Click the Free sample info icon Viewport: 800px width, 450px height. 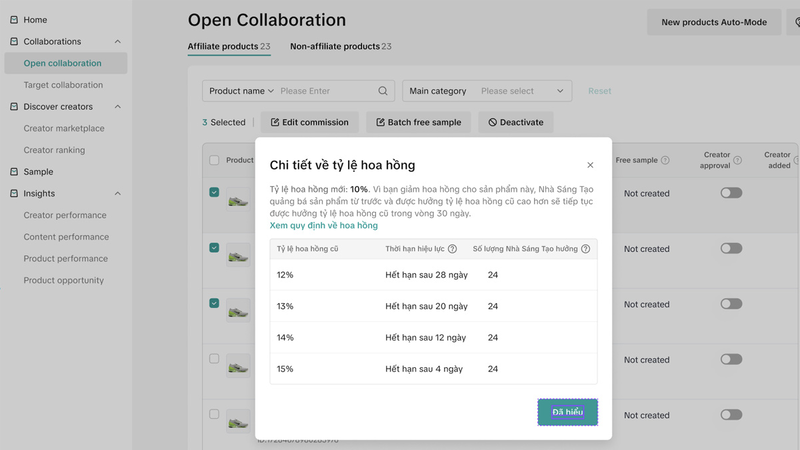coord(665,160)
